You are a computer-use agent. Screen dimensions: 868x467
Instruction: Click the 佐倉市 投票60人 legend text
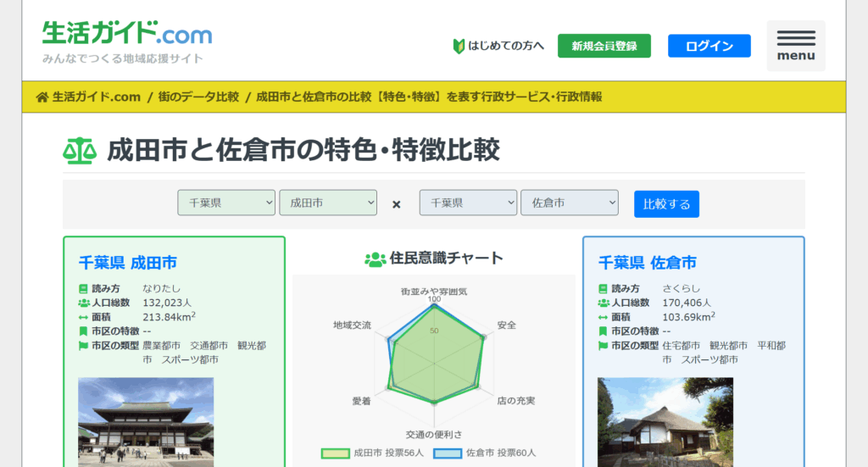pyautogui.click(x=501, y=453)
